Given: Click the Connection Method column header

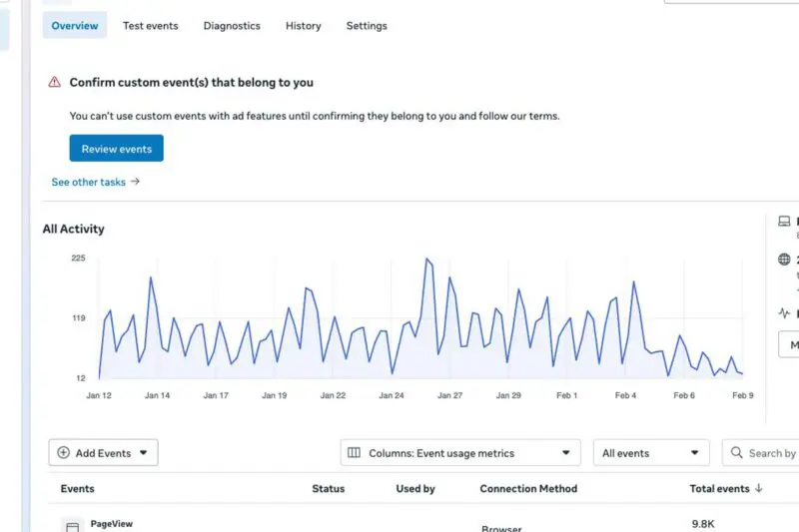Looking at the screenshot, I should tap(528, 488).
